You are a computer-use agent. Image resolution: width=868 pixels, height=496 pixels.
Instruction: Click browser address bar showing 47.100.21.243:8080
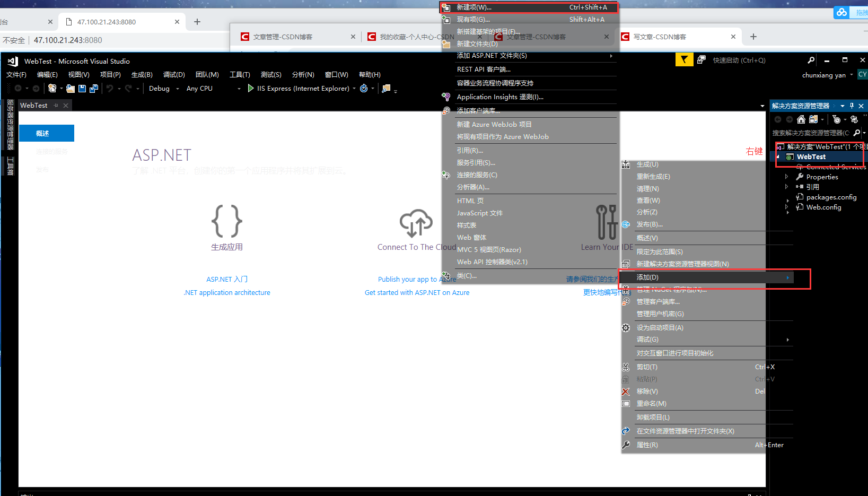tap(68, 40)
